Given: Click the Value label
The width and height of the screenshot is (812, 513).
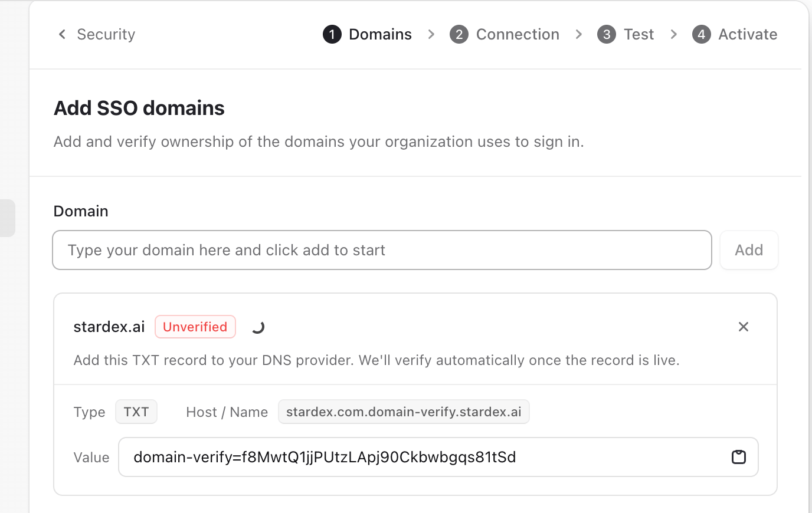Looking at the screenshot, I should pos(91,458).
